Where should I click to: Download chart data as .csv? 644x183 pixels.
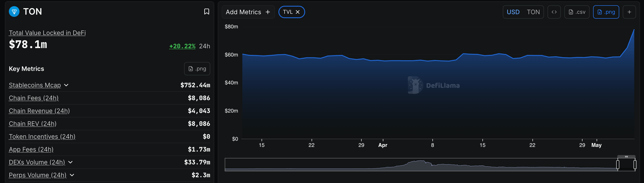[x=577, y=12]
